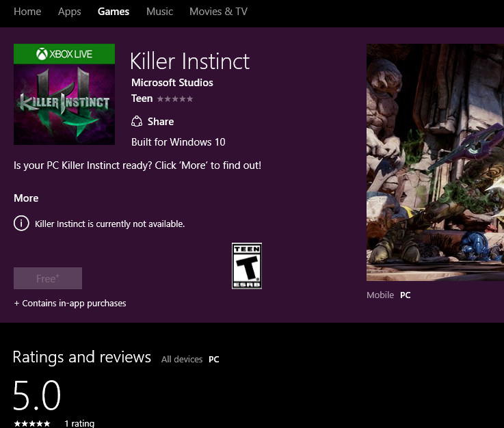Image resolution: width=504 pixels, height=428 pixels.
Task: Filter reviews by All devices
Action: [182, 359]
